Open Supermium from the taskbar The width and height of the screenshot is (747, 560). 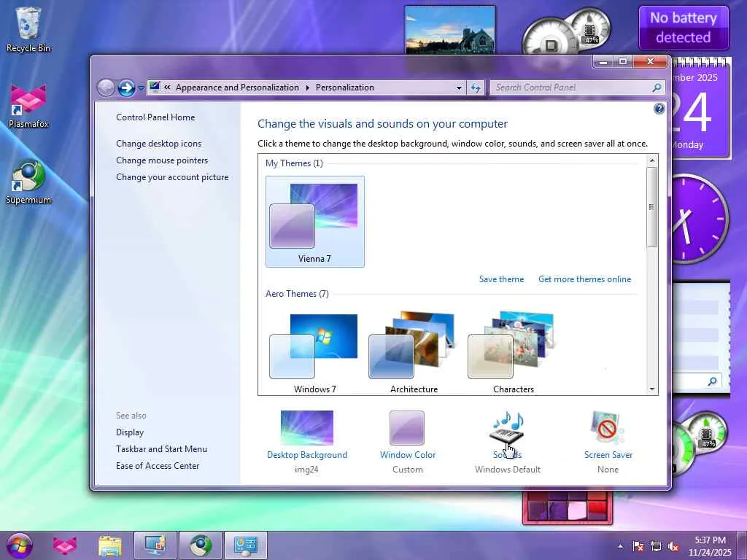(201, 545)
